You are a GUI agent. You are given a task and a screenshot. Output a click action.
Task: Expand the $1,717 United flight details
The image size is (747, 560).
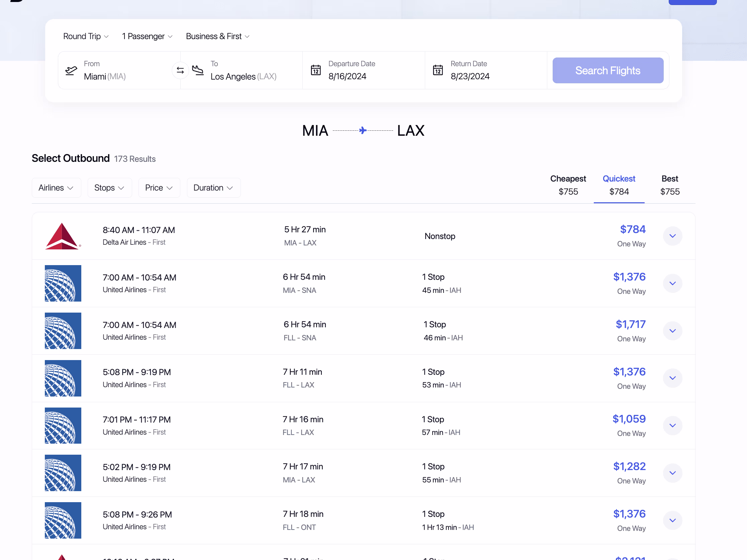point(672,331)
